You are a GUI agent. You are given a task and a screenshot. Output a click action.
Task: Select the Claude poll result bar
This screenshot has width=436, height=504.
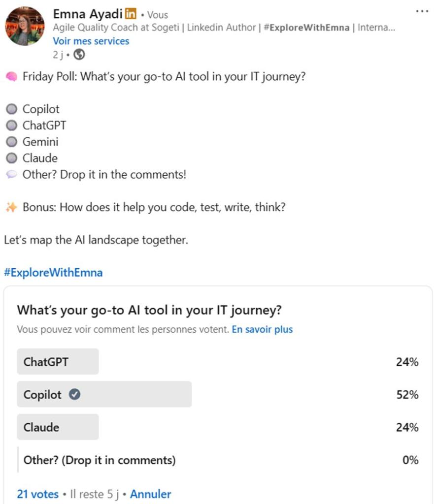click(58, 427)
